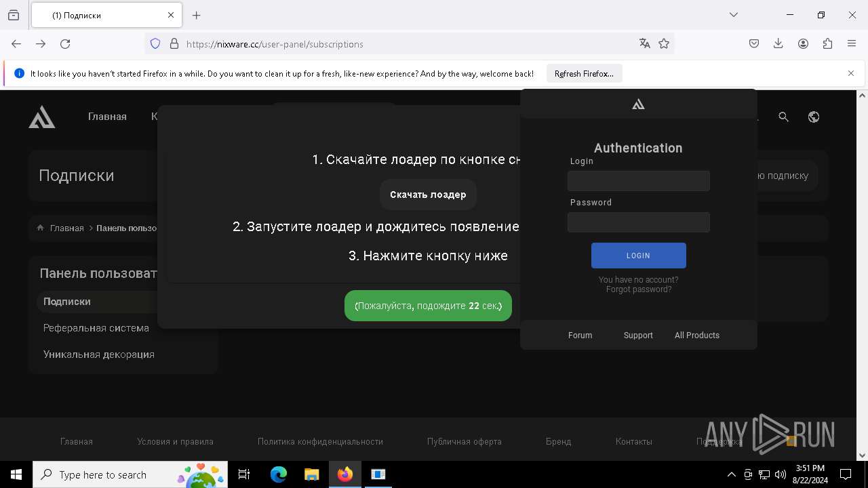Viewport: 868px width, 488px height.
Task: Click the Nixware logo in site header
Action: coord(42,117)
